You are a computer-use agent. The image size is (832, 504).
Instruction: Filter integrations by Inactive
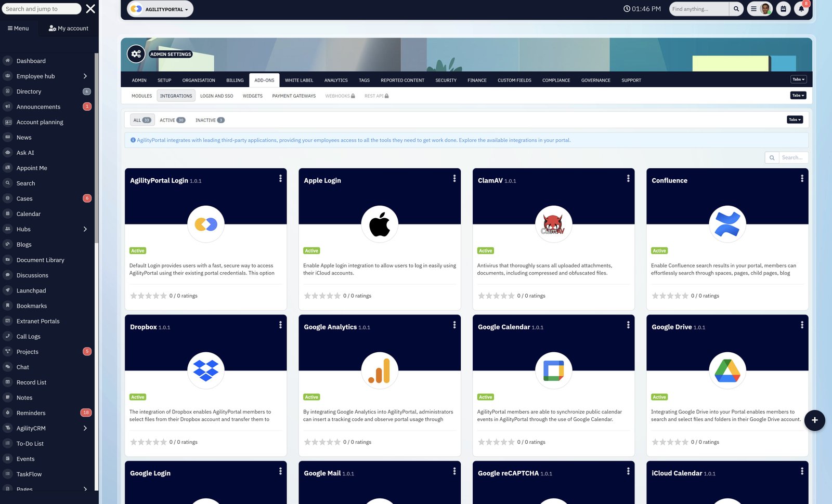[x=210, y=120]
